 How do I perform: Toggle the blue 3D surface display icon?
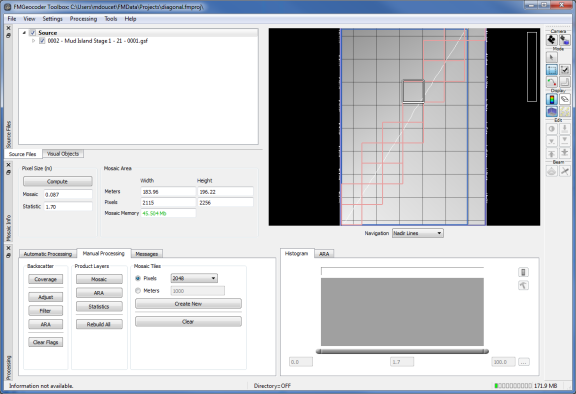pos(551,111)
